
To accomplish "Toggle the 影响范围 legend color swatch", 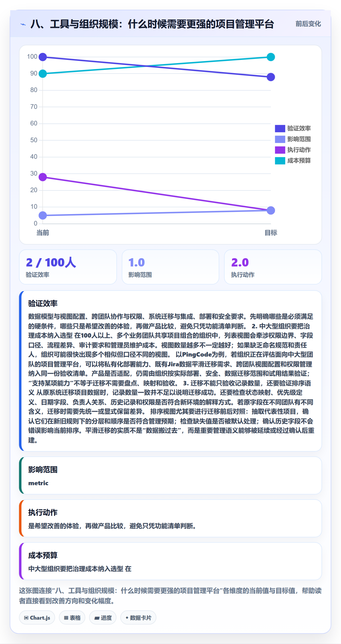I will point(280,139).
